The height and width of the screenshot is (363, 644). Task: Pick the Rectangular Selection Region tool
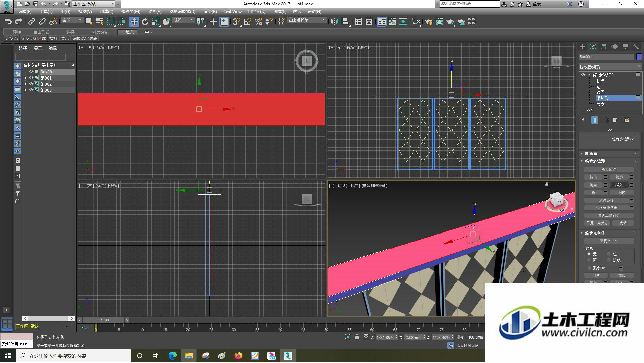111,22
